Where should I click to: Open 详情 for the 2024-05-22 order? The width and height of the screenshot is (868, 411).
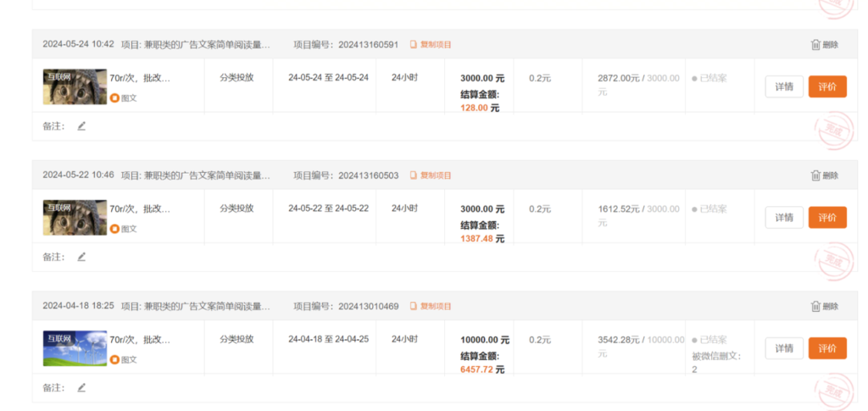pyautogui.click(x=784, y=218)
